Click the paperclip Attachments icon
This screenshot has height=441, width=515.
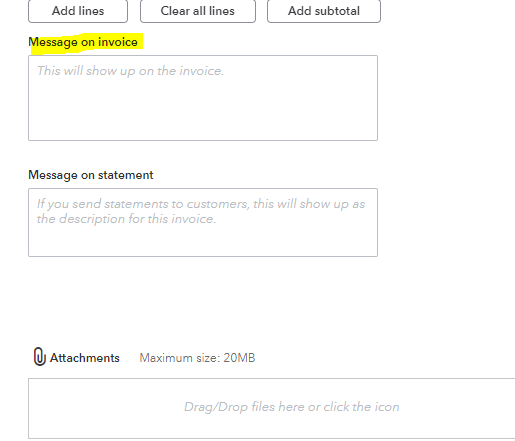(x=39, y=357)
